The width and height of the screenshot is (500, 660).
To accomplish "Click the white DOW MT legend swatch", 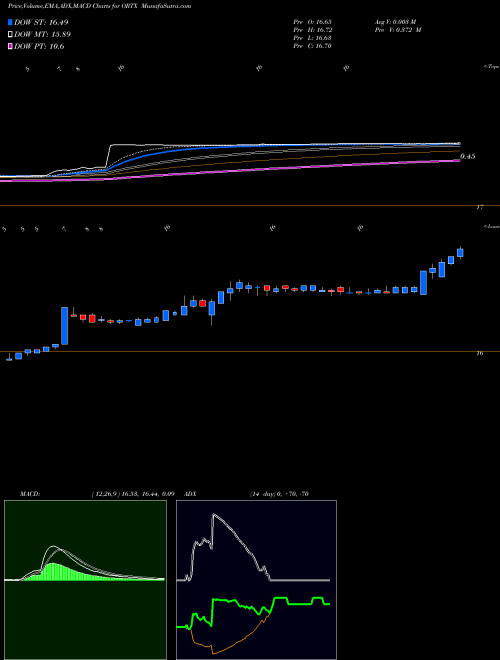I will [10, 35].
